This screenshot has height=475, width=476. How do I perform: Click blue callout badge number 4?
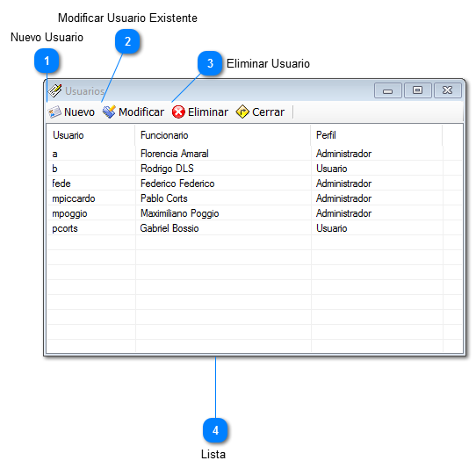[215, 430]
